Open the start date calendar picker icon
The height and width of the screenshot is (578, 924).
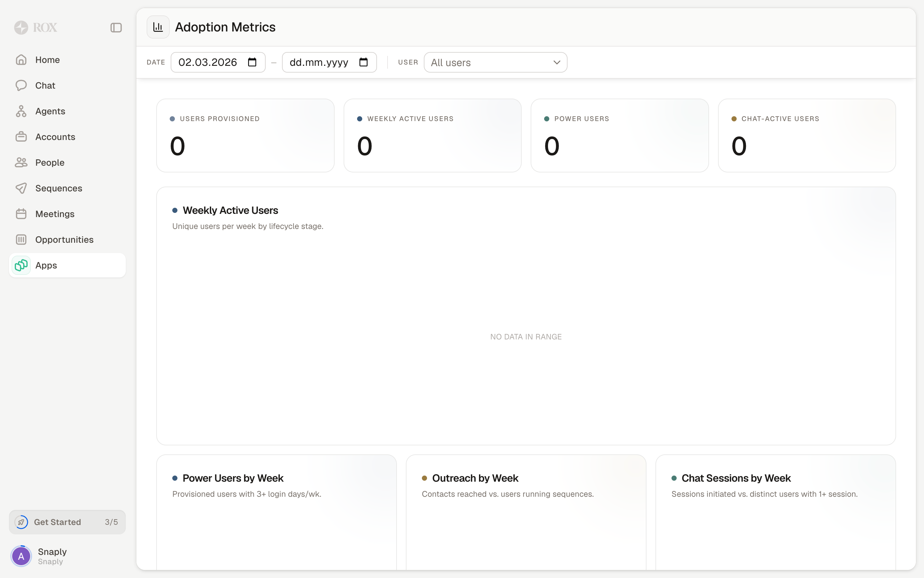tap(252, 62)
